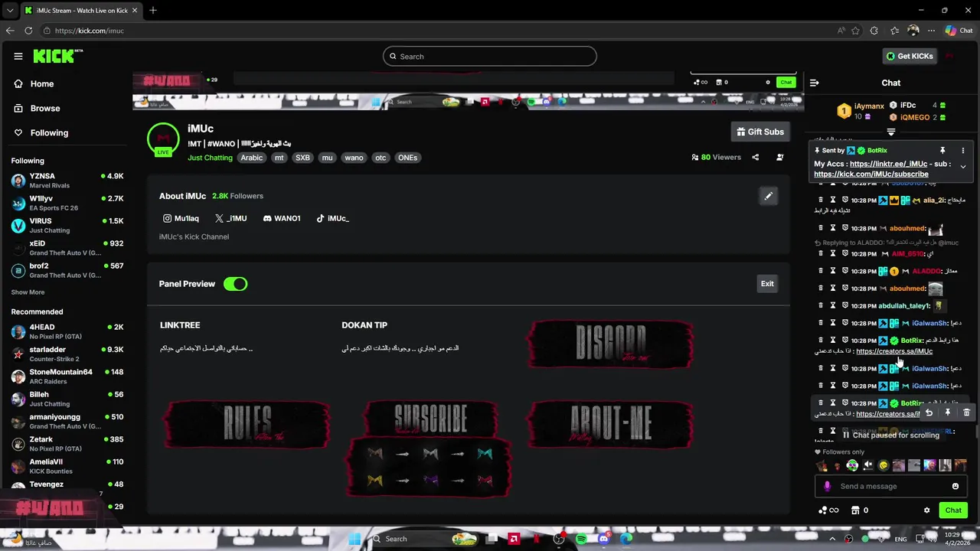The width and height of the screenshot is (980, 551).
Task: Open the linktr.ee/_iMUc link
Action: click(x=888, y=164)
